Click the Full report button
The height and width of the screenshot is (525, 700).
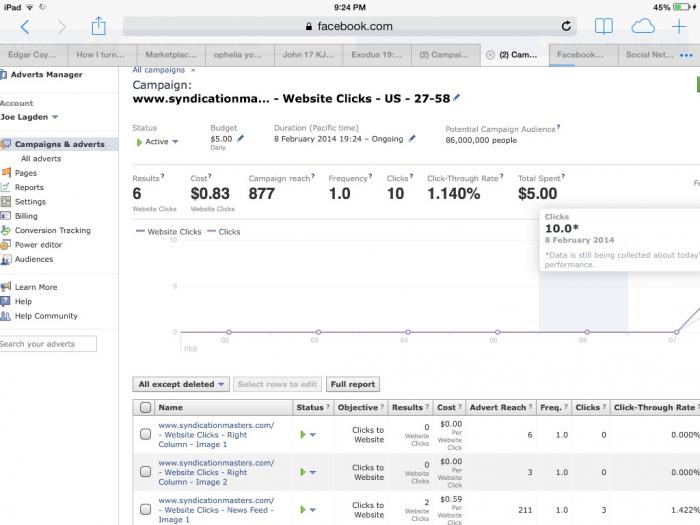coord(353,384)
